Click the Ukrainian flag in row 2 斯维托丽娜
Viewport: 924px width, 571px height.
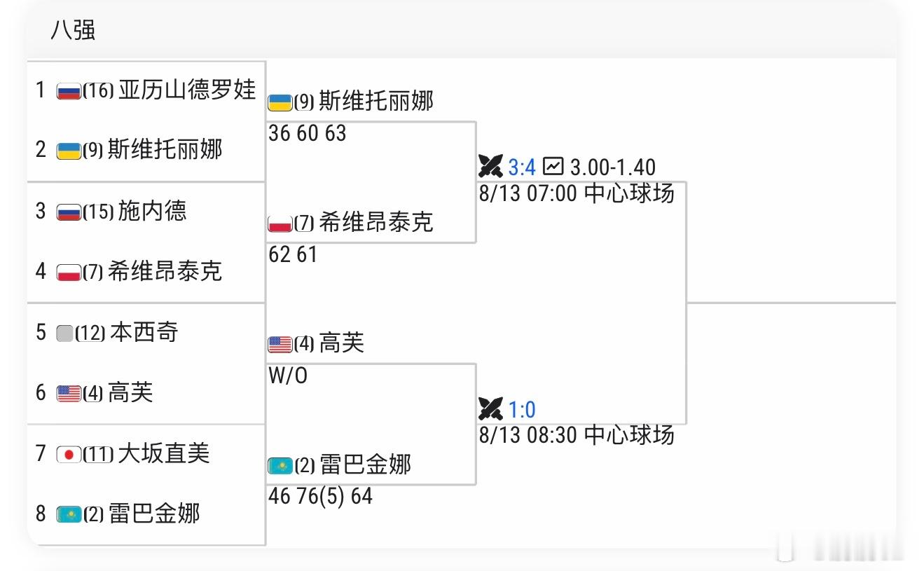coord(69,151)
